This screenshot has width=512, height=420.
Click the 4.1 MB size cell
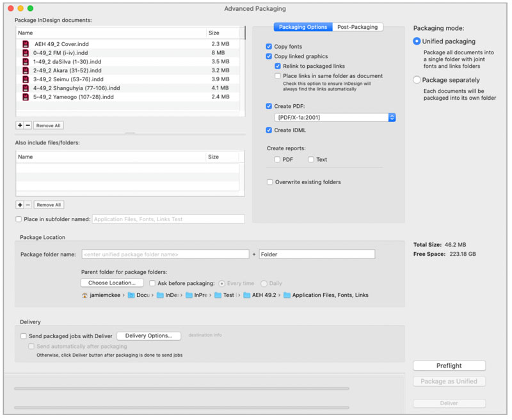pos(220,88)
